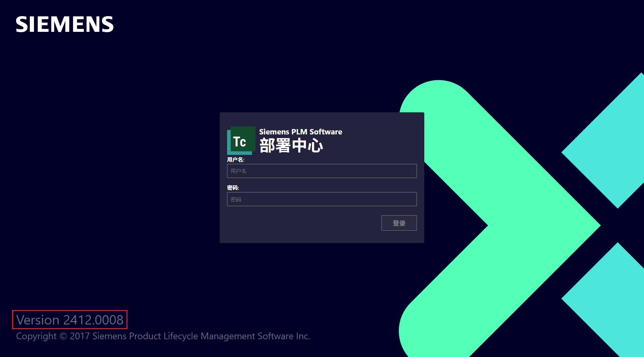Focus the 用户名 username input field
Image resolution: width=644 pixels, height=357 pixels.
tap(322, 171)
